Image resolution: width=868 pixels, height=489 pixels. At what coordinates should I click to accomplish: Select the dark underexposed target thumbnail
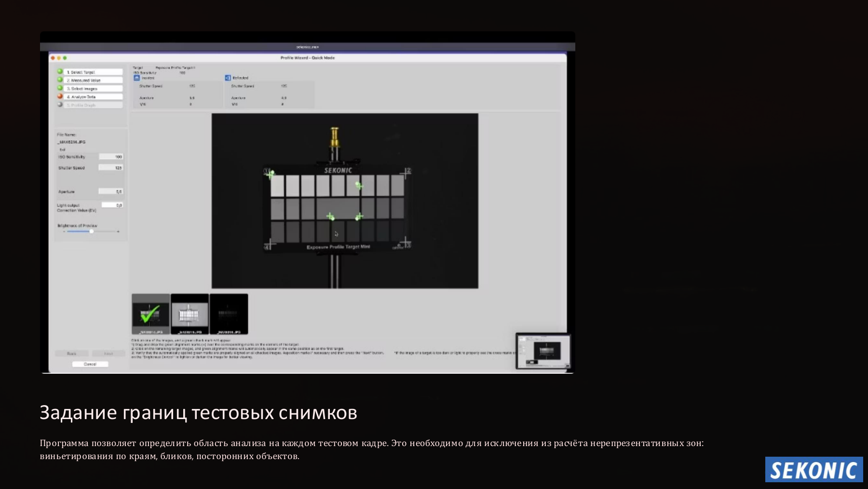tap(229, 314)
